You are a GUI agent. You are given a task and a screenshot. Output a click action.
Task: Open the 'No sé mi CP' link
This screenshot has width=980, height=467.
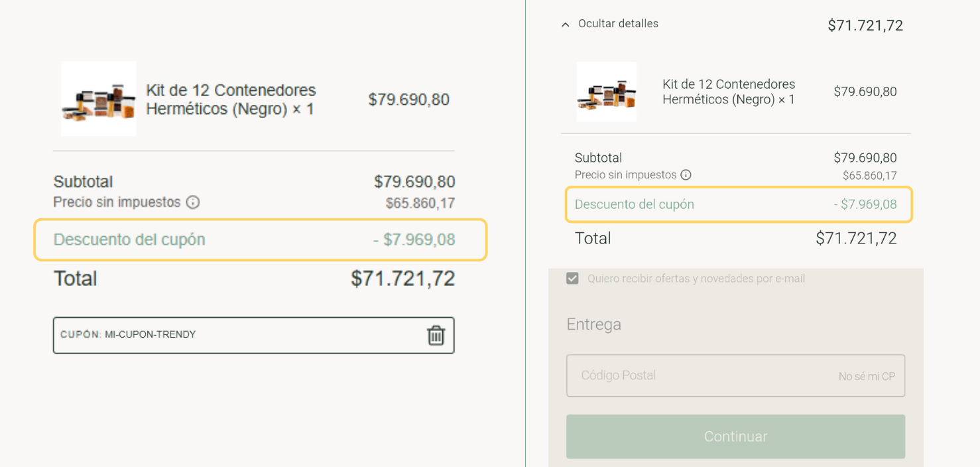pyautogui.click(x=867, y=376)
